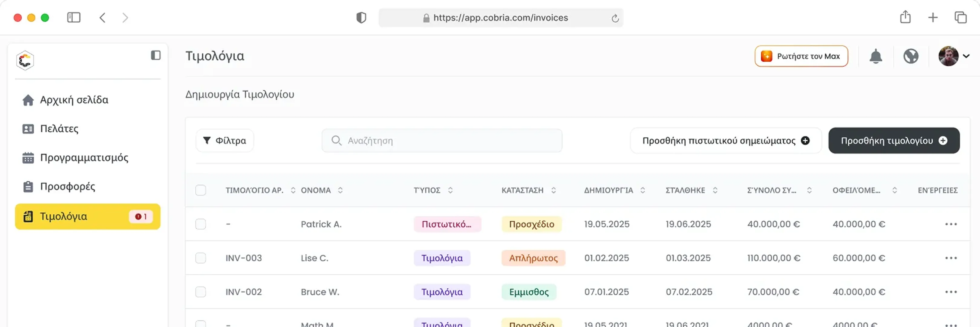Click the privacy shield icon
This screenshot has width=980, height=327.
tap(361, 18)
